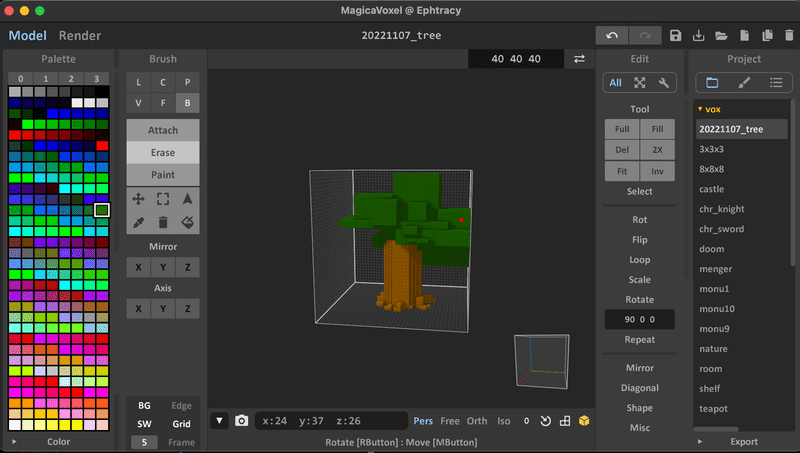Image resolution: width=800 pixels, height=453 pixels.
Task: Duplicate model with copy icon
Action: [x=767, y=36]
